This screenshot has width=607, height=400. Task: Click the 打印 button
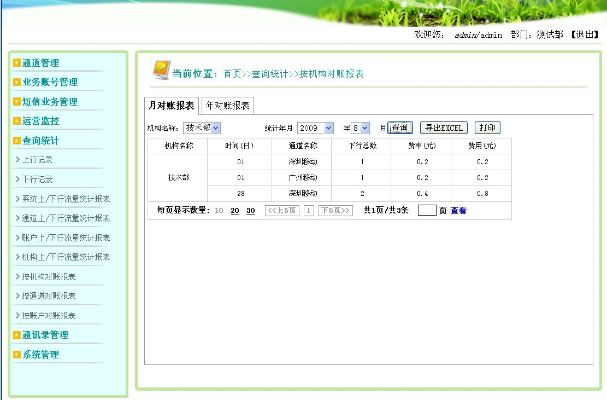(487, 128)
